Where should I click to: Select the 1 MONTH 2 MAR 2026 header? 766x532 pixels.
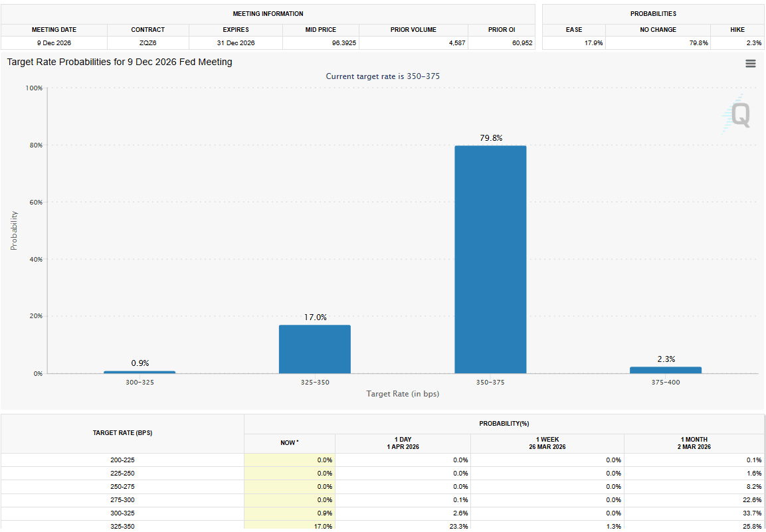coord(694,443)
